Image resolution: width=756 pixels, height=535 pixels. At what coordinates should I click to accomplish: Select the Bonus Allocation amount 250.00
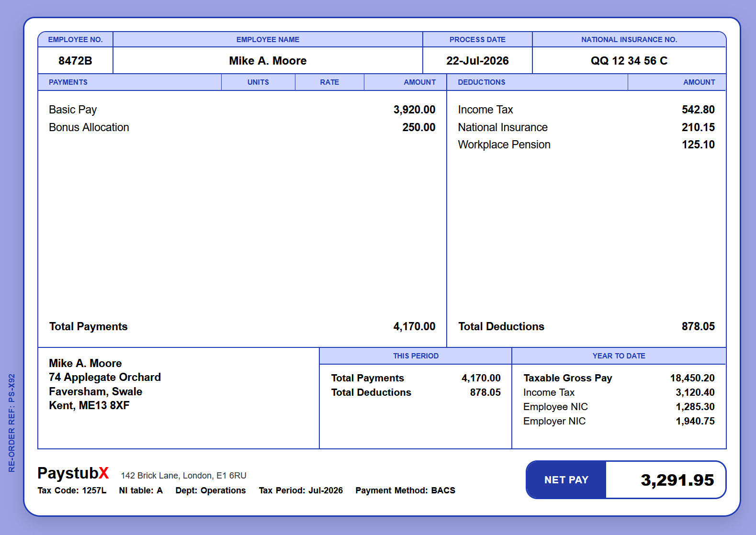pos(419,127)
